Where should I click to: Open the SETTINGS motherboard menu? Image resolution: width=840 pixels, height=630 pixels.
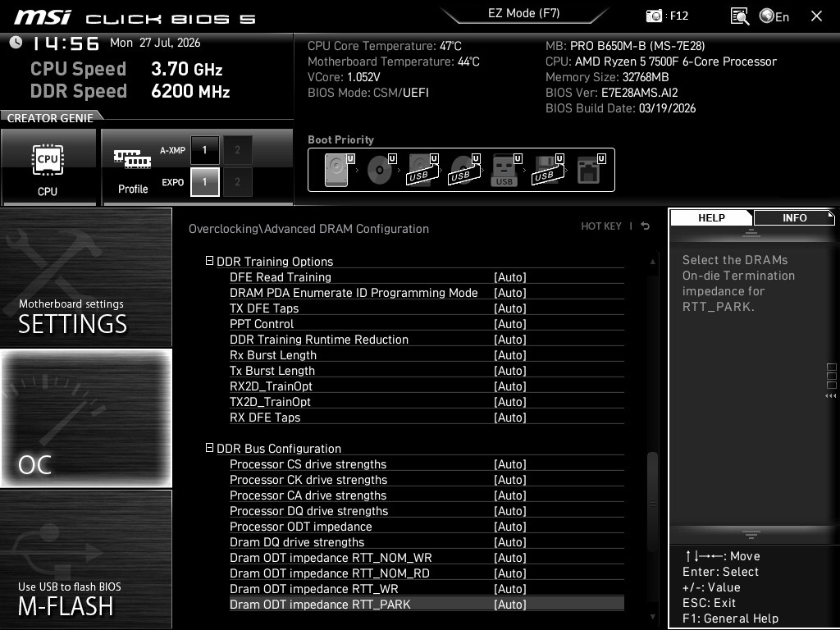click(86, 277)
